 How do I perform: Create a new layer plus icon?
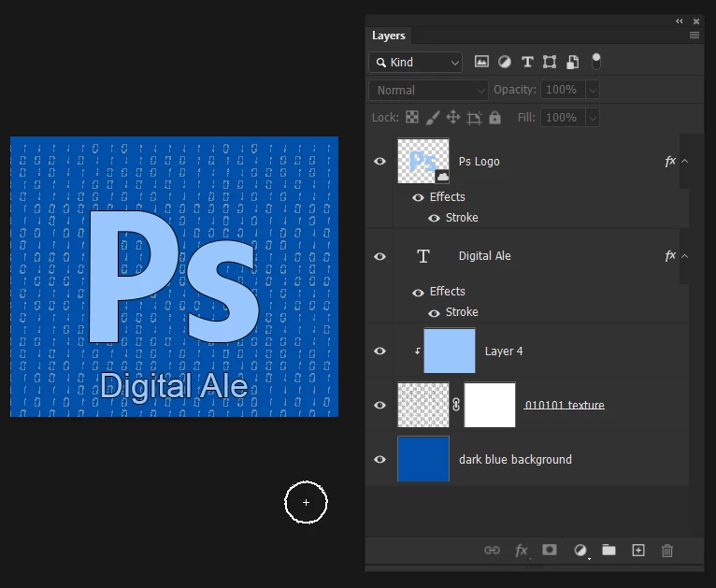click(638, 550)
